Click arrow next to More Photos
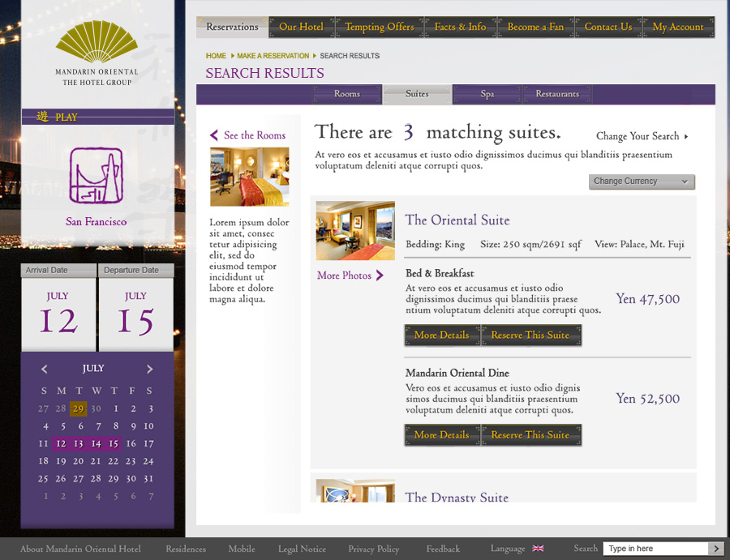The image size is (730, 560). pyautogui.click(x=380, y=276)
